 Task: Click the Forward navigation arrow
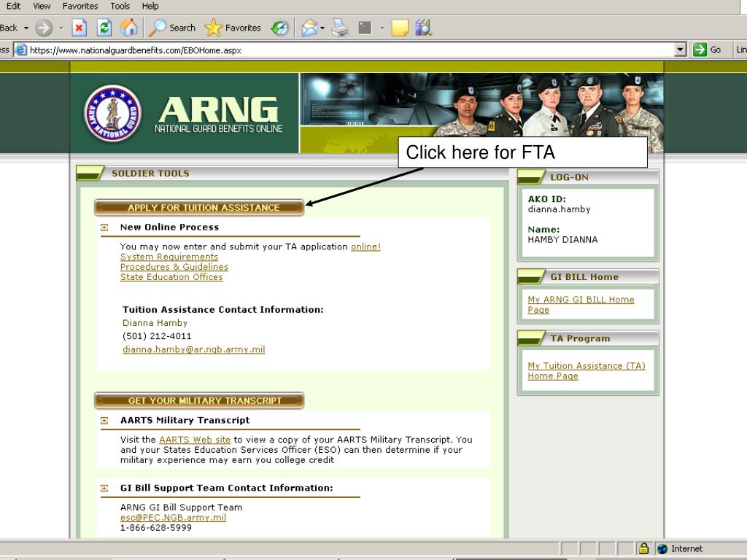43,28
